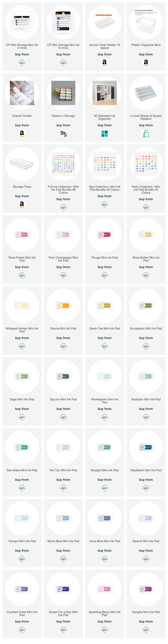Click Amazon icon under Plastic Organizer Bins
Viewport: 168px width, 644px height.
(146, 63)
